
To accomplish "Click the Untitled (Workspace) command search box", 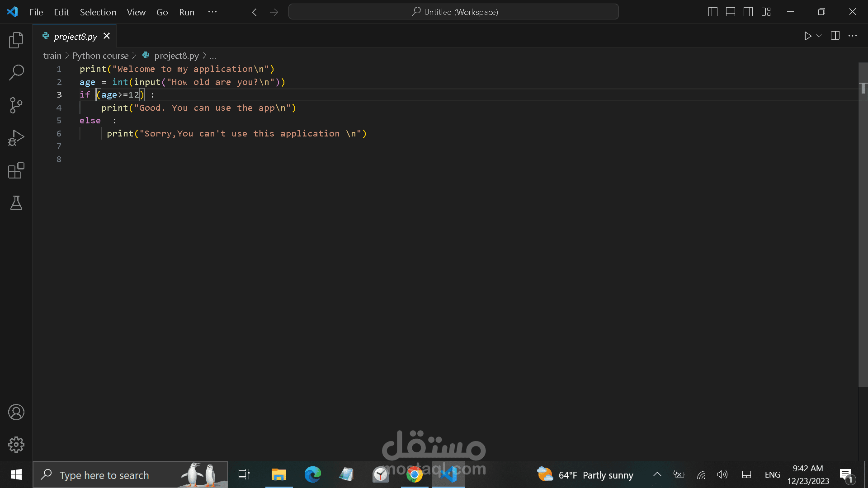I will [453, 12].
